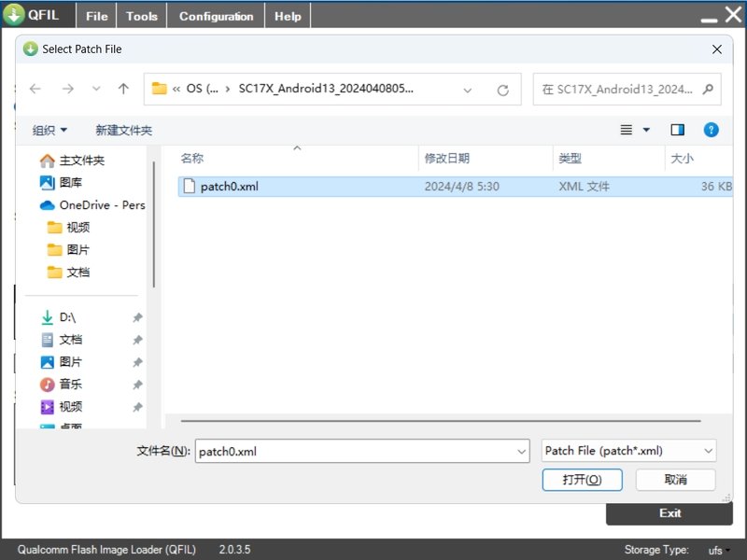Expand the address bar history dropdown
Viewport: 747px width, 560px height.
468,90
